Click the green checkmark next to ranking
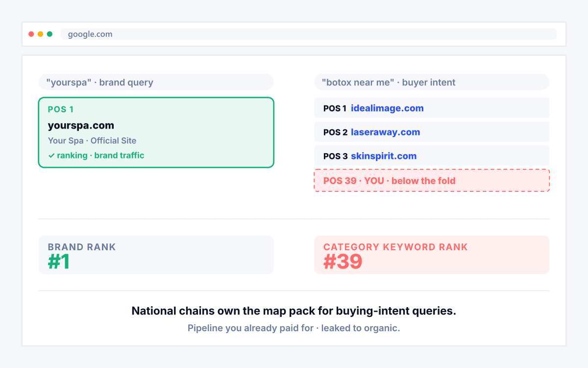The width and height of the screenshot is (588, 368). [x=51, y=156]
